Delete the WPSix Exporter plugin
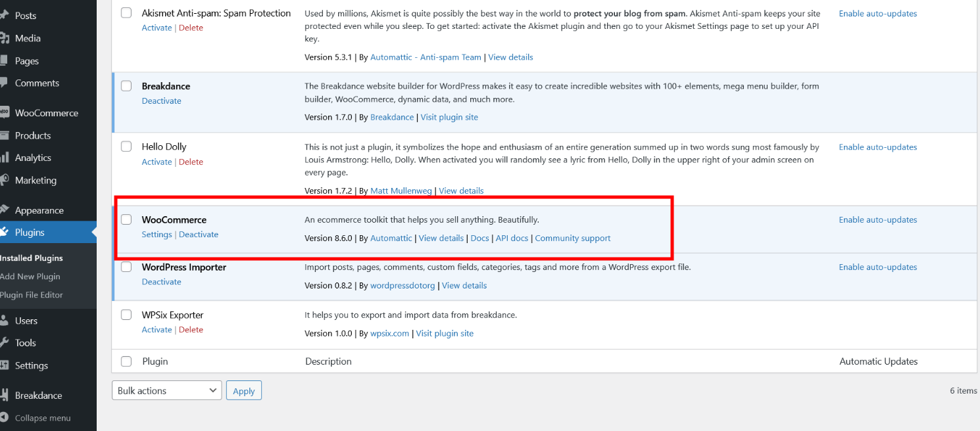980x431 pixels. click(x=191, y=329)
